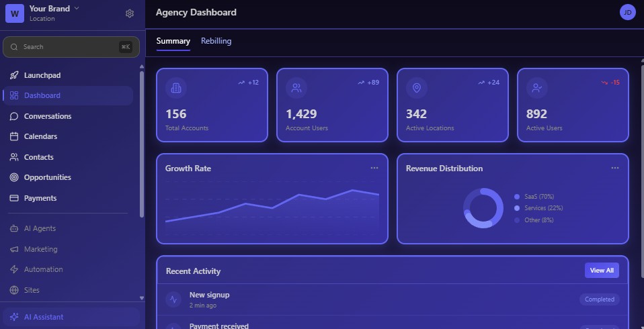644x329 pixels.
Task: Click the +24 trend indicator
Action: pyautogui.click(x=489, y=83)
